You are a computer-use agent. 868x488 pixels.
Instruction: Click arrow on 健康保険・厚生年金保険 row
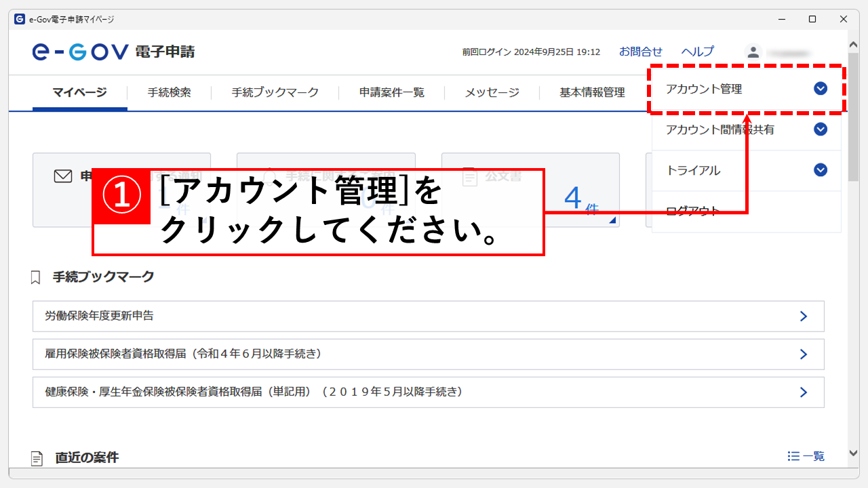pos(804,392)
